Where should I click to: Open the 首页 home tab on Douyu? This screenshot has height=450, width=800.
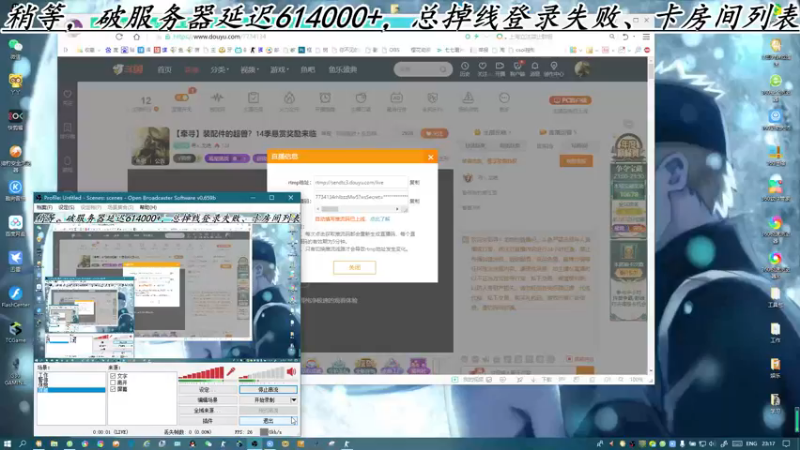click(164, 69)
